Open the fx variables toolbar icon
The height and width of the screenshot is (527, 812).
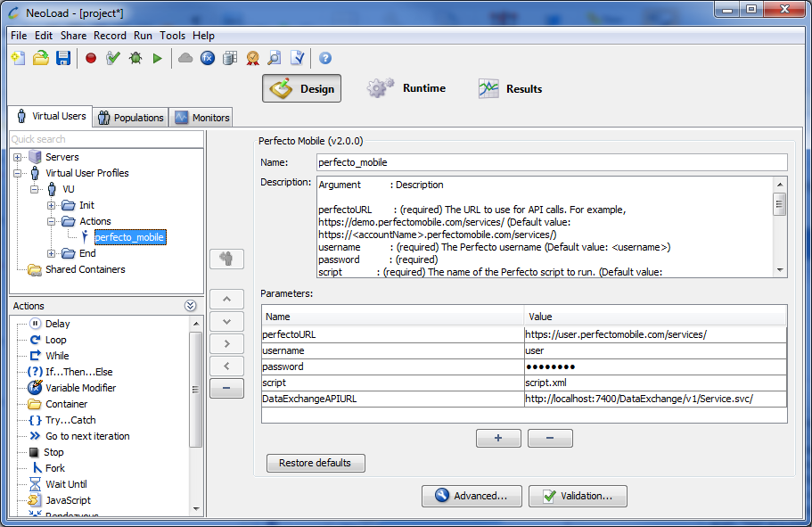(208, 58)
